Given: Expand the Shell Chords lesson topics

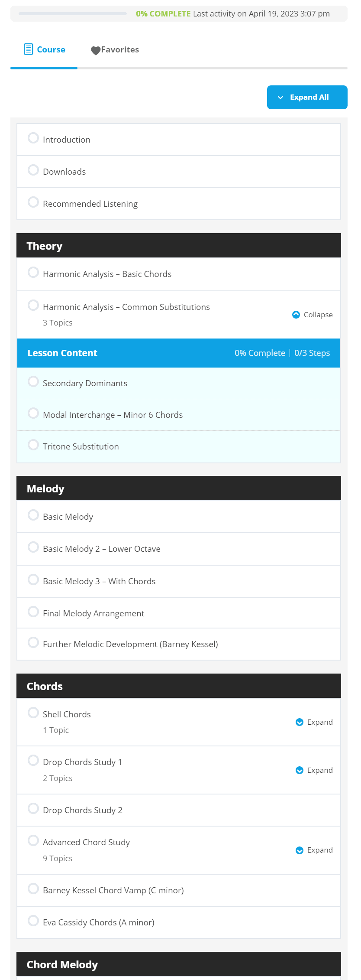Looking at the screenshot, I should 314,722.
